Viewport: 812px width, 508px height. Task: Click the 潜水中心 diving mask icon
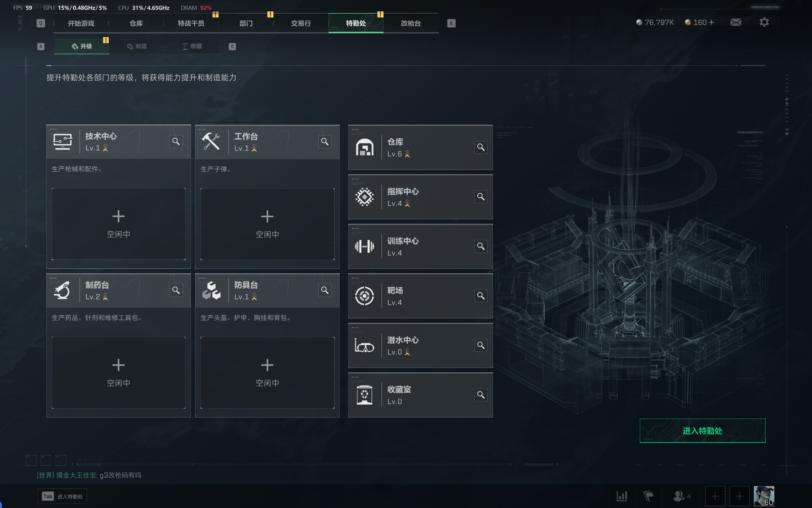[x=364, y=346]
